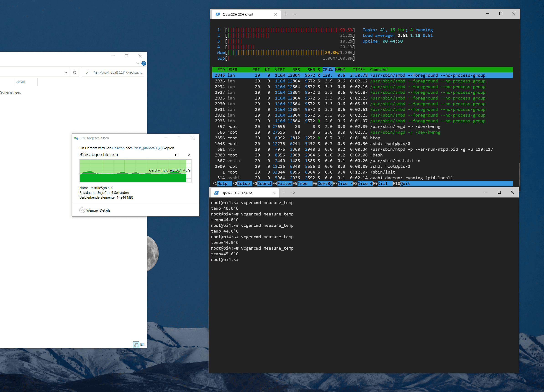Viewport: 544px width, 392px height.
Task: Click the PID column header in htop
Action: click(x=221, y=69)
